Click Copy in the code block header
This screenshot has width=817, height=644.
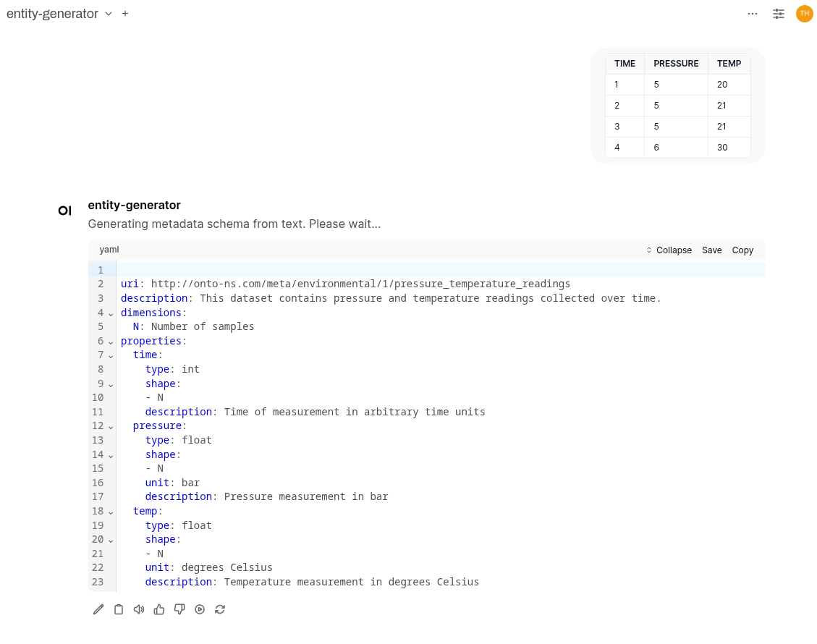[x=742, y=250]
